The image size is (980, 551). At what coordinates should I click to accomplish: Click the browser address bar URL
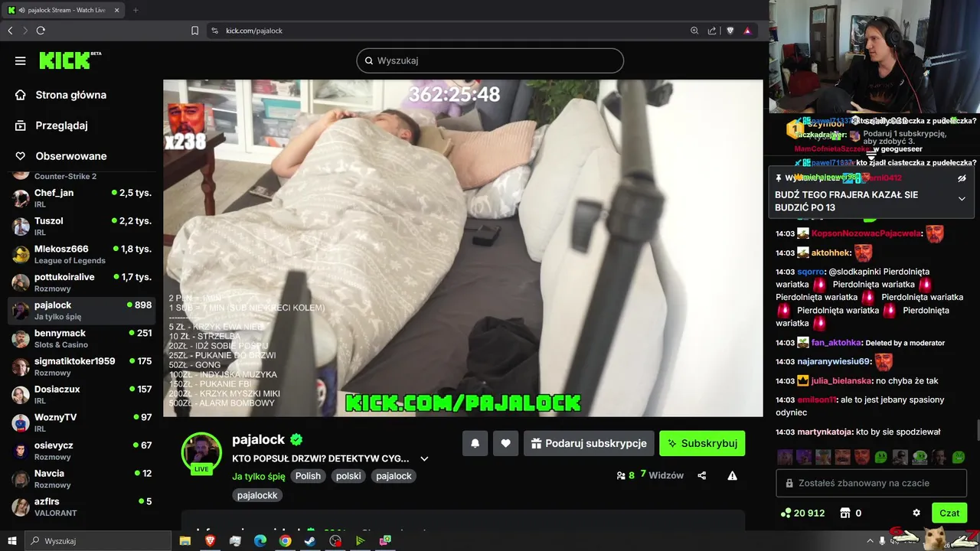(254, 31)
